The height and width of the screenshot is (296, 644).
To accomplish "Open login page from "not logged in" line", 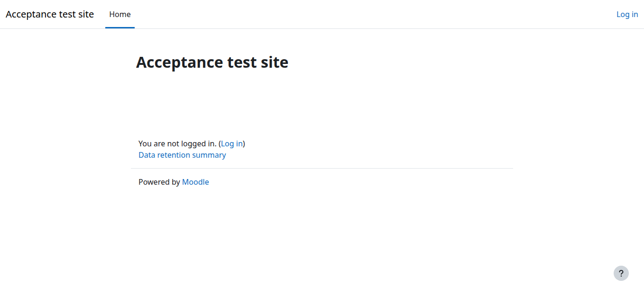I will 232,144.
